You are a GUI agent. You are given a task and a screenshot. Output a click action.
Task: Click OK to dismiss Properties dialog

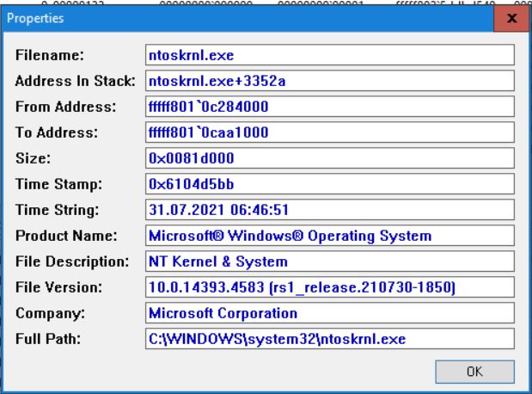coord(474,372)
